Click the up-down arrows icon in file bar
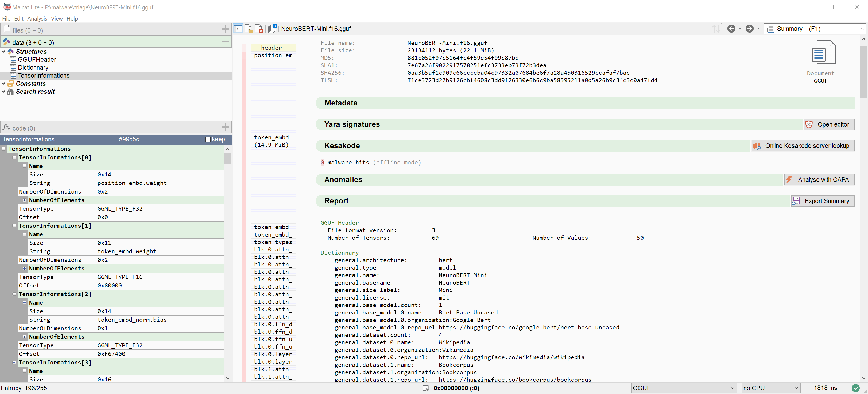This screenshot has height=394, width=868. [x=716, y=29]
